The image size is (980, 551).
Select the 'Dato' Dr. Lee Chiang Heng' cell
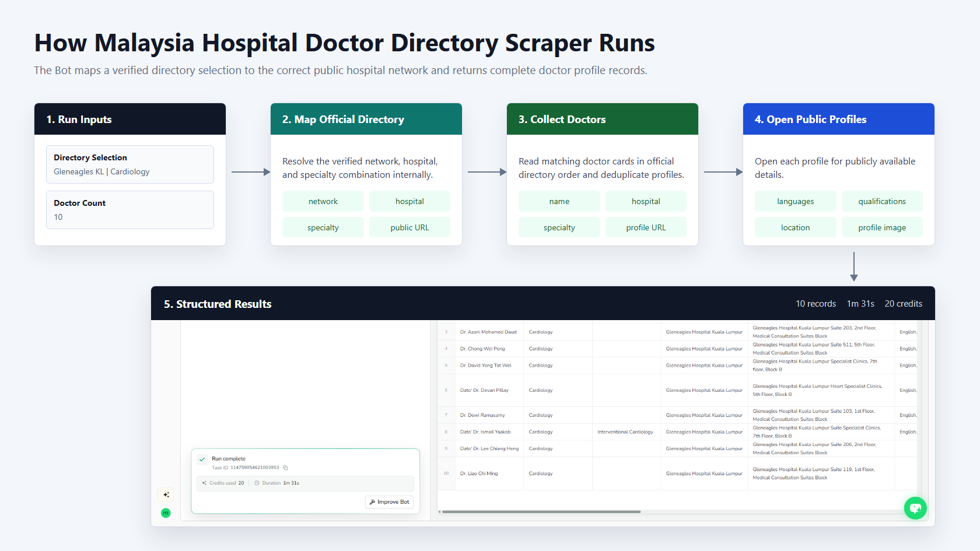tap(488, 448)
